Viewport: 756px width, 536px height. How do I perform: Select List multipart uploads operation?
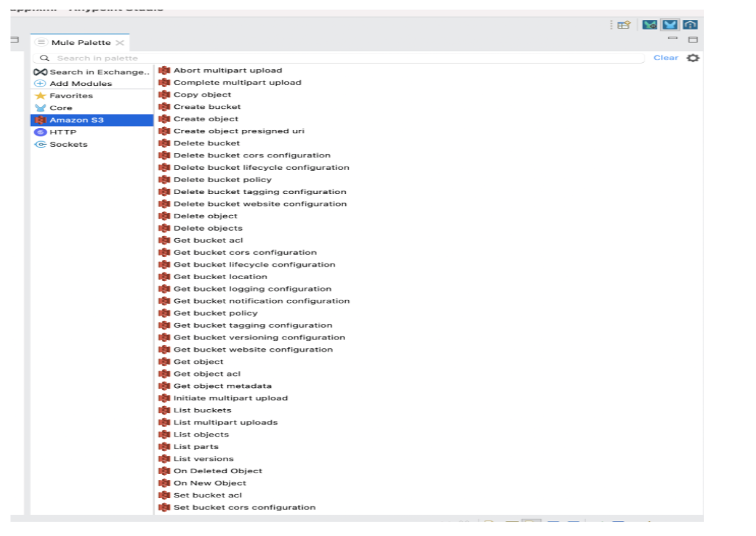pos(226,422)
